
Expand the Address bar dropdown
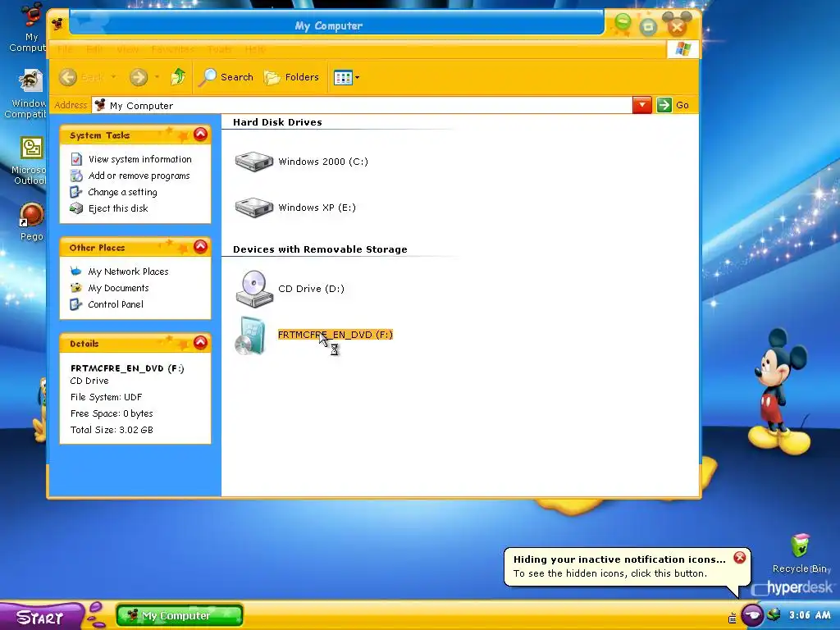[x=641, y=105]
